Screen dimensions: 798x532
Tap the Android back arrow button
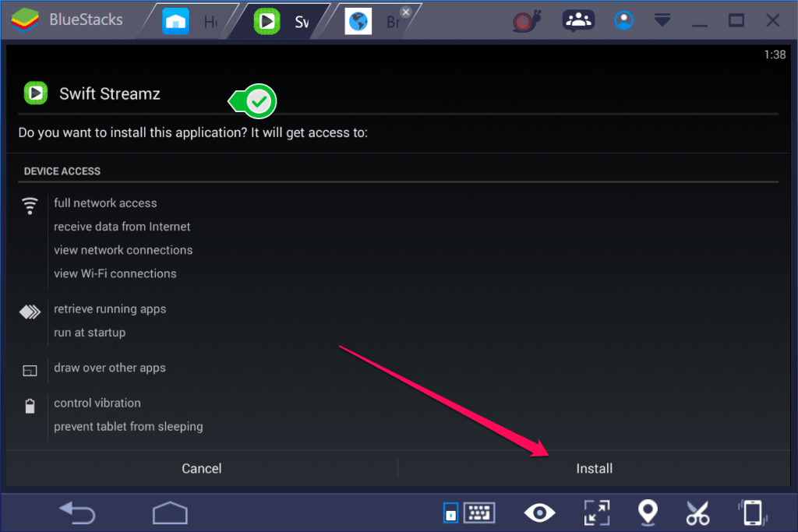point(77,513)
